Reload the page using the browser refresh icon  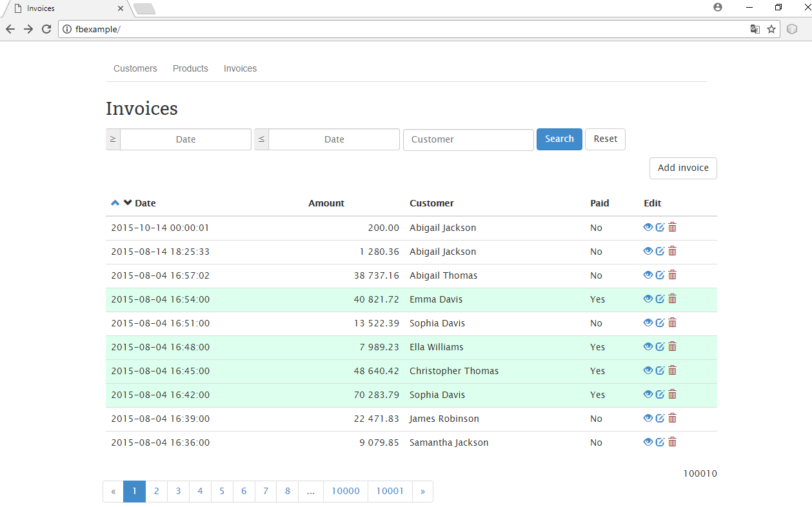[46, 29]
